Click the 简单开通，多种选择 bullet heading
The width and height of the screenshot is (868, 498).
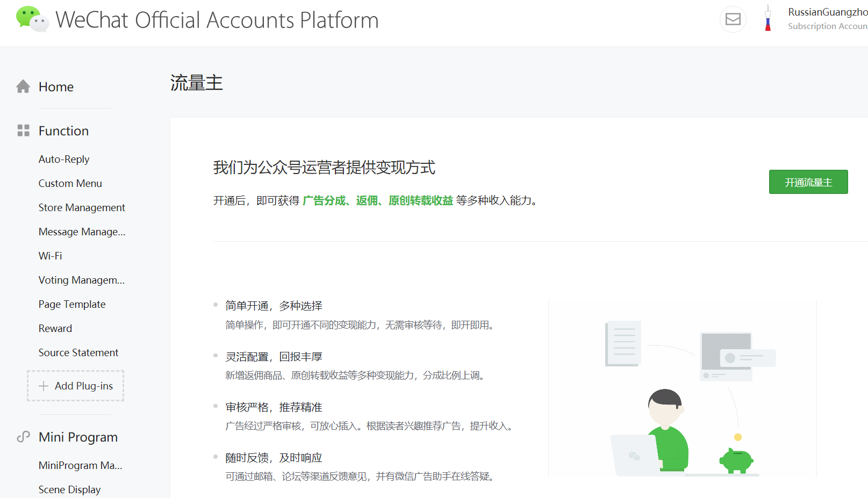click(274, 306)
